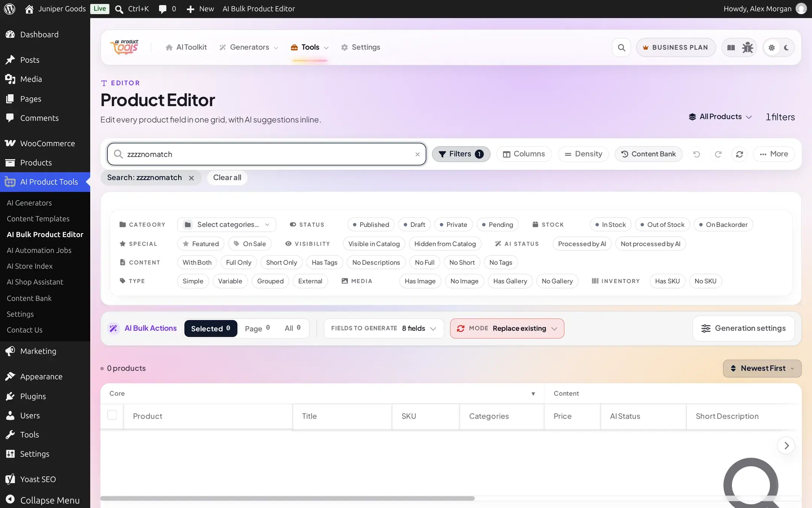Image resolution: width=812 pixels, height=508 pixels.
Task: Remove the 'Search: zzzznomatch' chip
Action: [x=191, y=178]
